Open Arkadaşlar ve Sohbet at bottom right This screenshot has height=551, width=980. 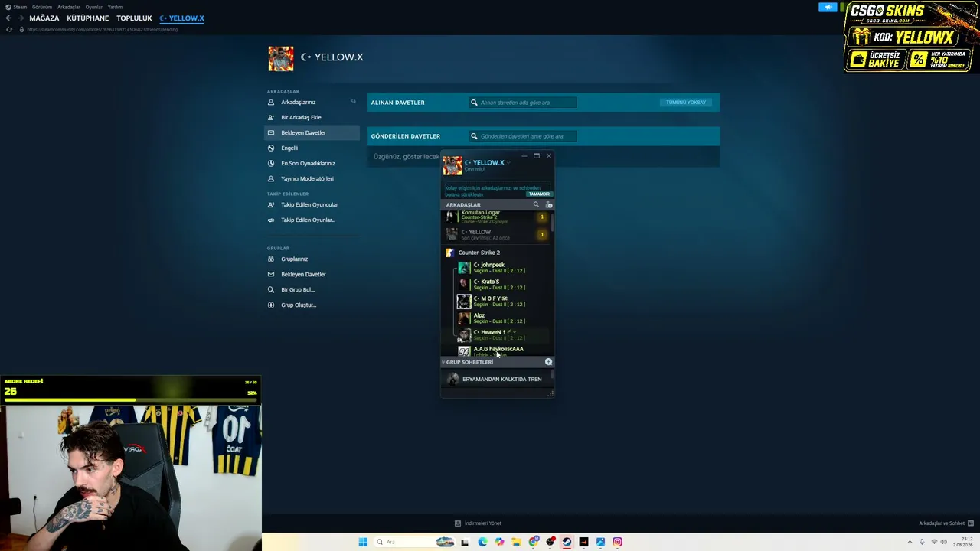click(946, 523)
